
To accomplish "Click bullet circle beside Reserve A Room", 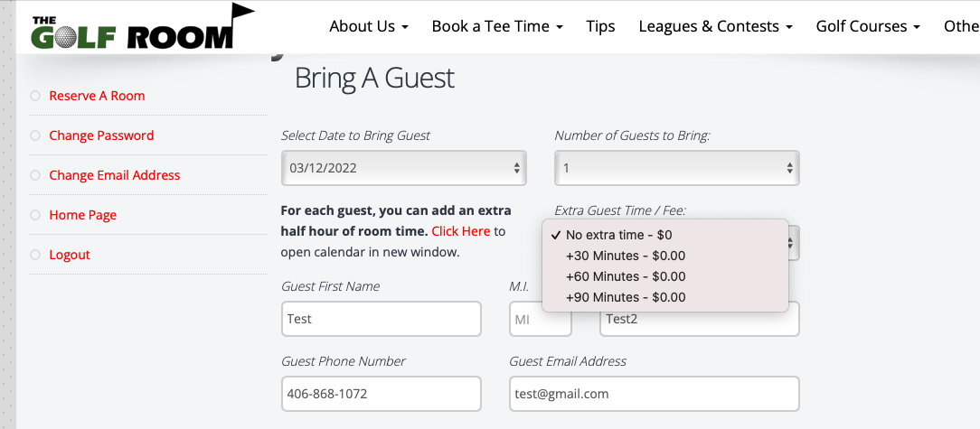I will pos(35,96).
